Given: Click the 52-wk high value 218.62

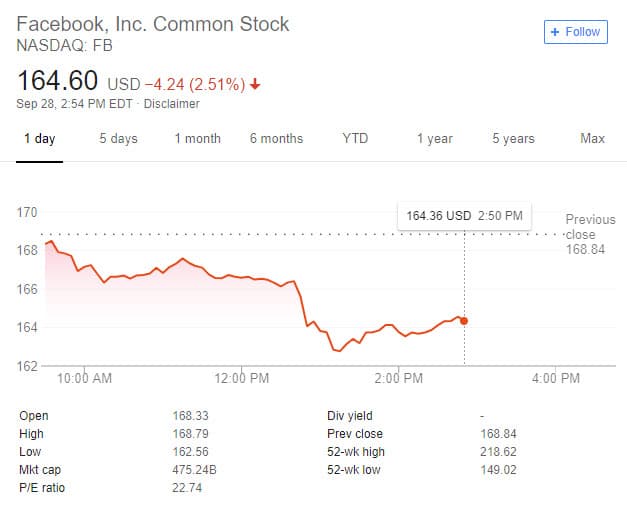Looking at the screenshot, I should [500, 452].
